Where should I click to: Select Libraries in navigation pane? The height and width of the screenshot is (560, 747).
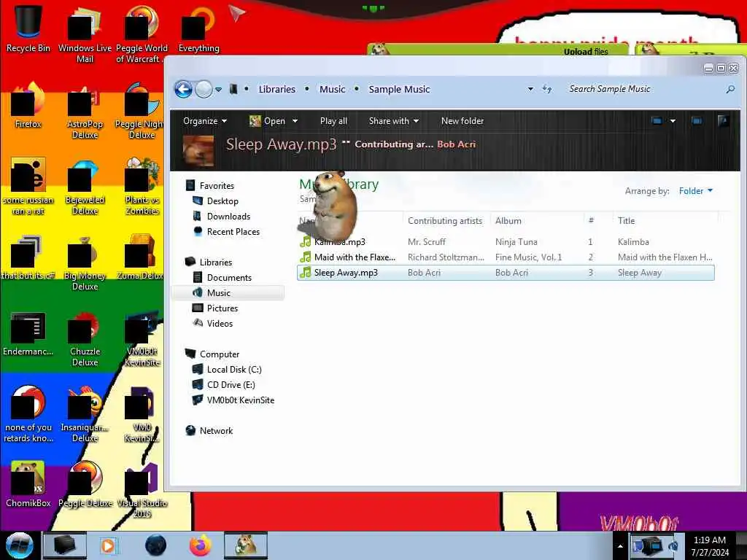tap(215, 262)
